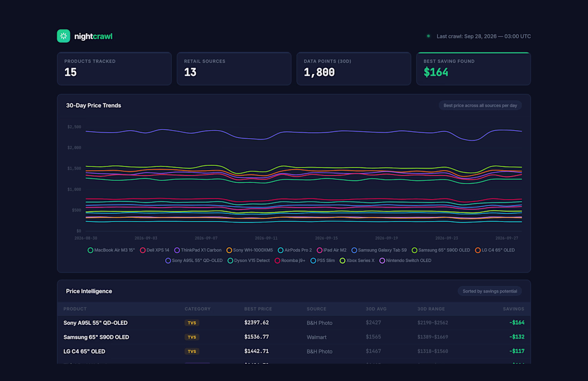588x381 pixels.
Task: Select Samsung 65" S90D OLED in the table
Action: 96,337
